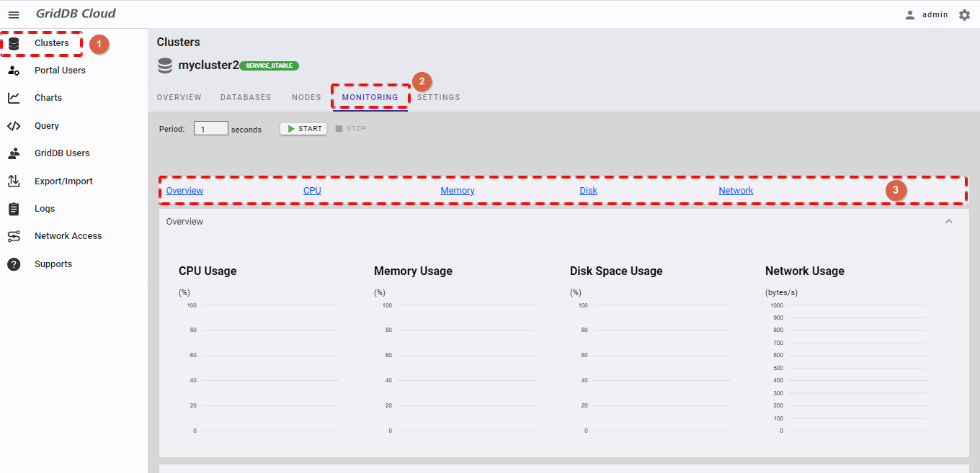
Task: Switch to the OVERVIEW tab
Action: pos(179,97)
